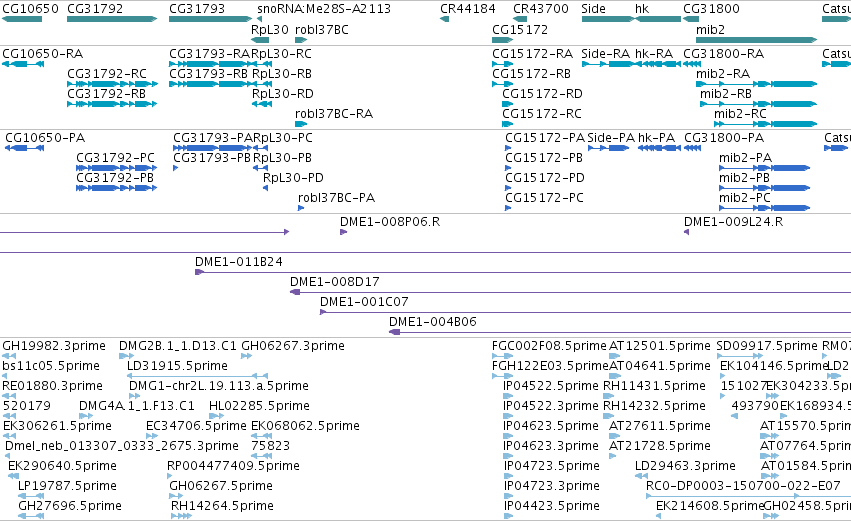Viewport: 851px width, 521px height.
Task: Click protein robl37BC-PA
Action: (x=336, y=198)
